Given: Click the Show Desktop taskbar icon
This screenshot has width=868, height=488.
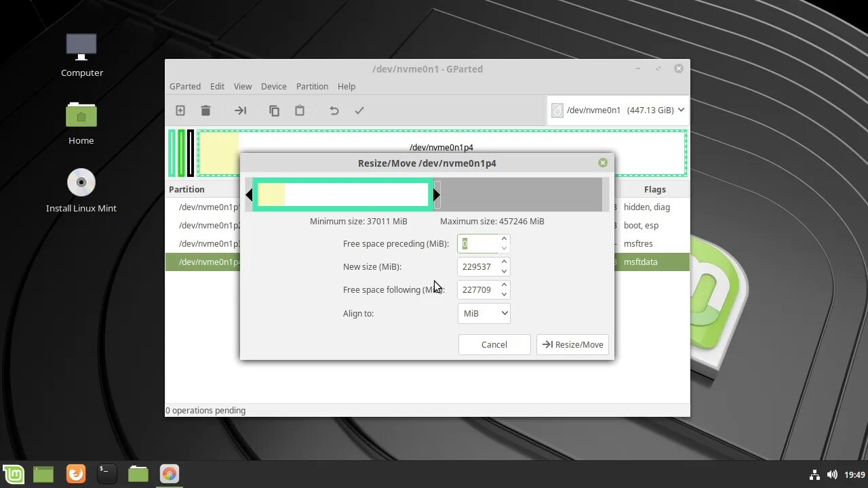Looking at the screenshot, I should click(43, 474).
